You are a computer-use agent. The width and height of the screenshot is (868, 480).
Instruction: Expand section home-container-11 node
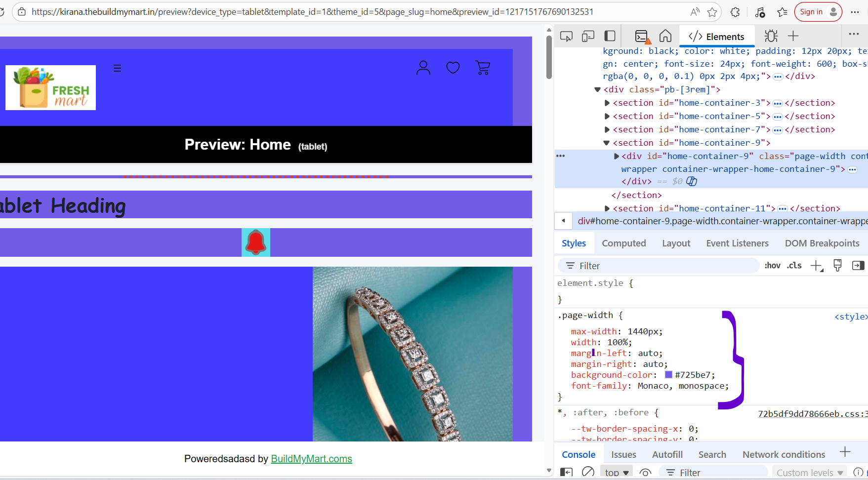(x=607, y=208)
